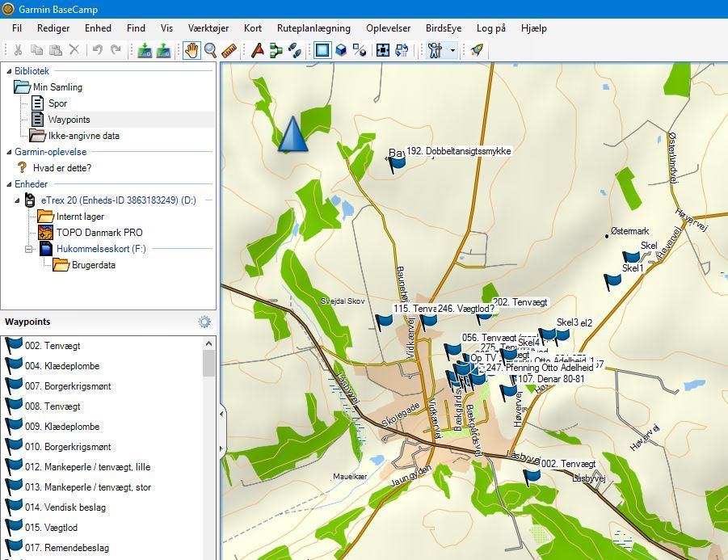The height and width of the screenshot is (560, 728).
Task: Select the New waypoint flag tool
Action: pos(258,50)
